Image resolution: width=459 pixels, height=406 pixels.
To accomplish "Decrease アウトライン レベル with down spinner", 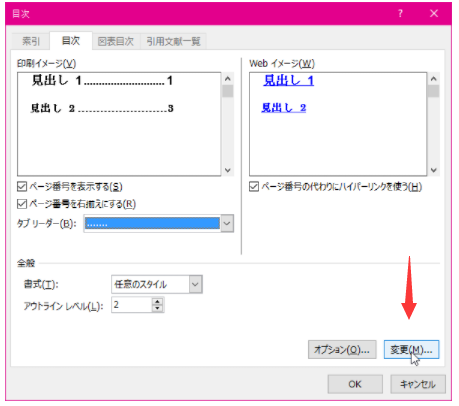I will [x=157, y=309].
